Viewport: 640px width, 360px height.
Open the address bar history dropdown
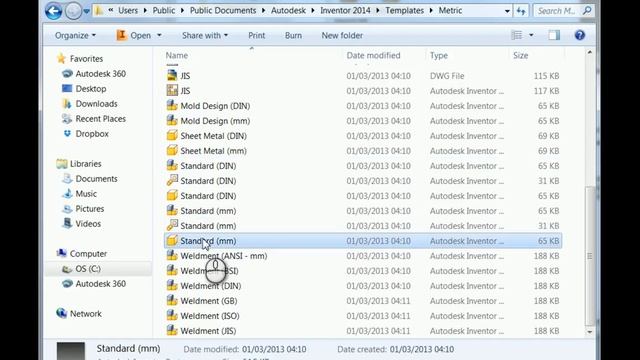click(x=507, y=11)
